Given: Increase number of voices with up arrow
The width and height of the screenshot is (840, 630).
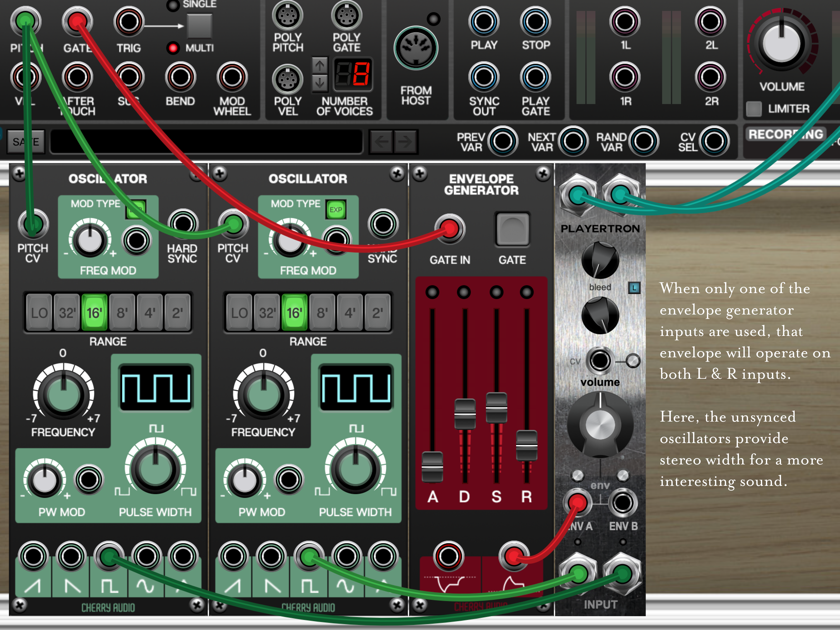Looking at the screenshot, I should 320,65.
